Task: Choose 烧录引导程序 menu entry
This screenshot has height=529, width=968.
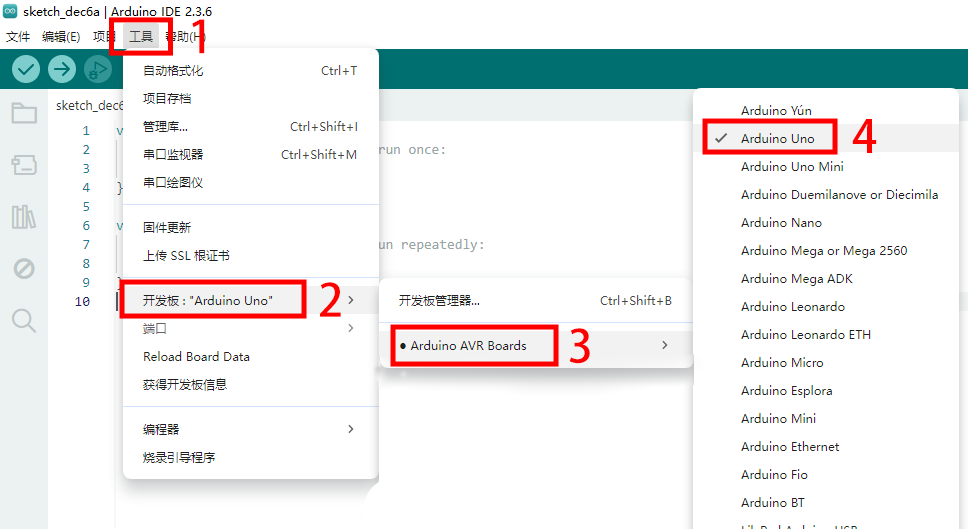Action: (x=251, y=457)
